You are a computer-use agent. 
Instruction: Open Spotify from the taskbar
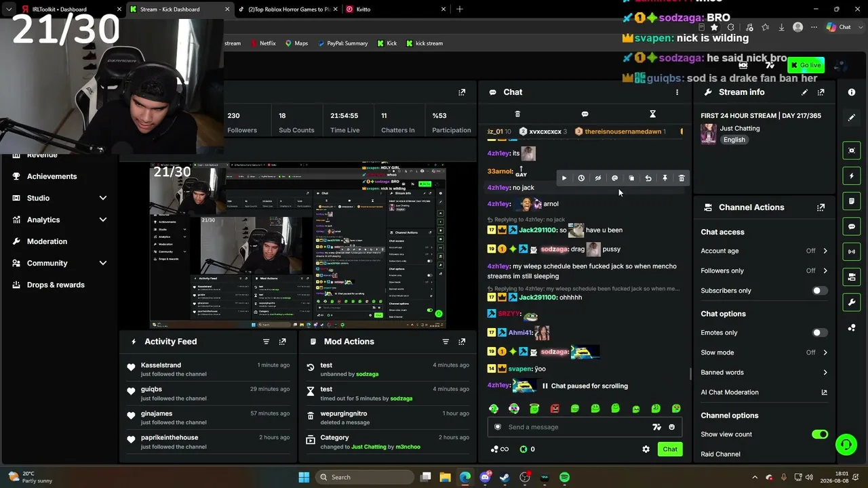pos(565,477)
